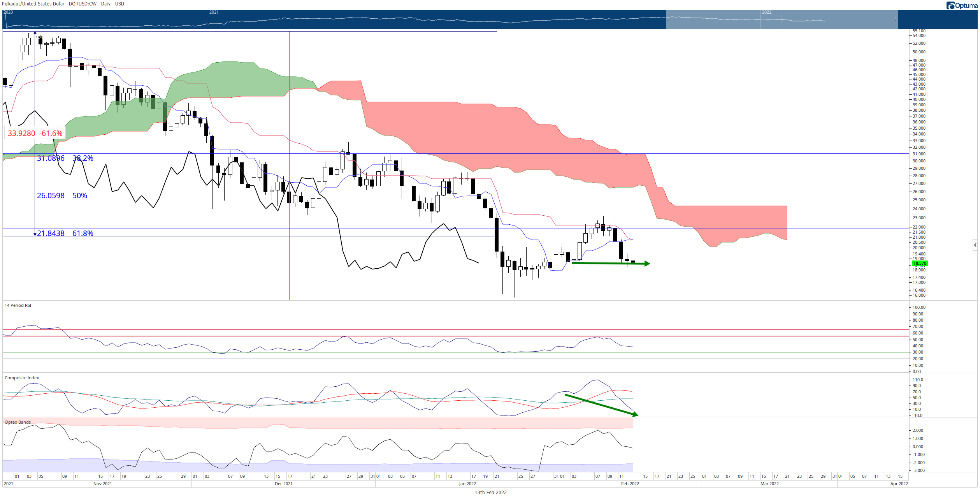Screen dimensions: 980x500
Task: Click the 14 Period RSI panel label
Action: (18, 305)
